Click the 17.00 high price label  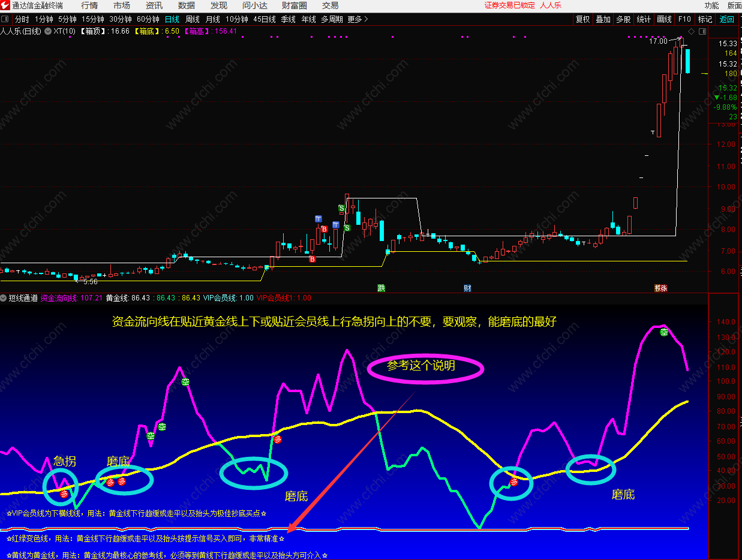pyautogui.click(x=657, y=41)
